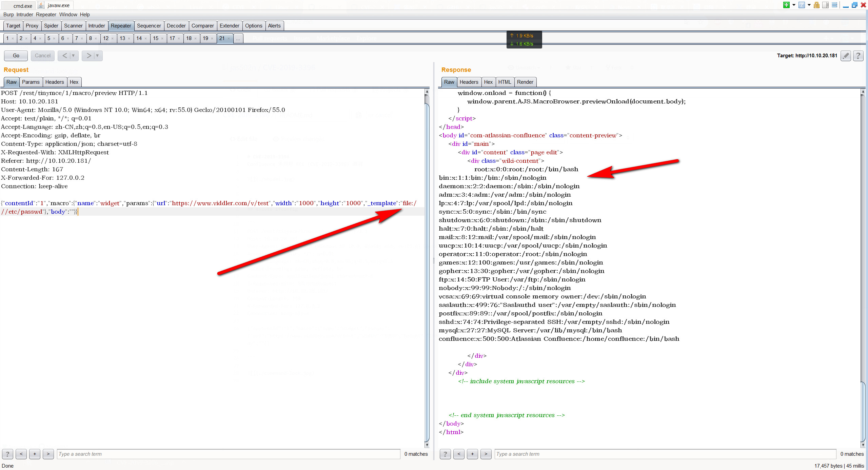Open the forward history dropdown arrow
This screenshot has height=470, width=868.
(97, 56)
